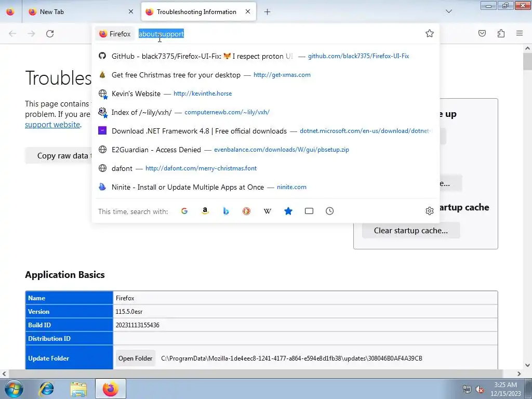Viewport: 532px width, 399px height.
Task: Click the forward navigation arrow
Action: point(31,34)
